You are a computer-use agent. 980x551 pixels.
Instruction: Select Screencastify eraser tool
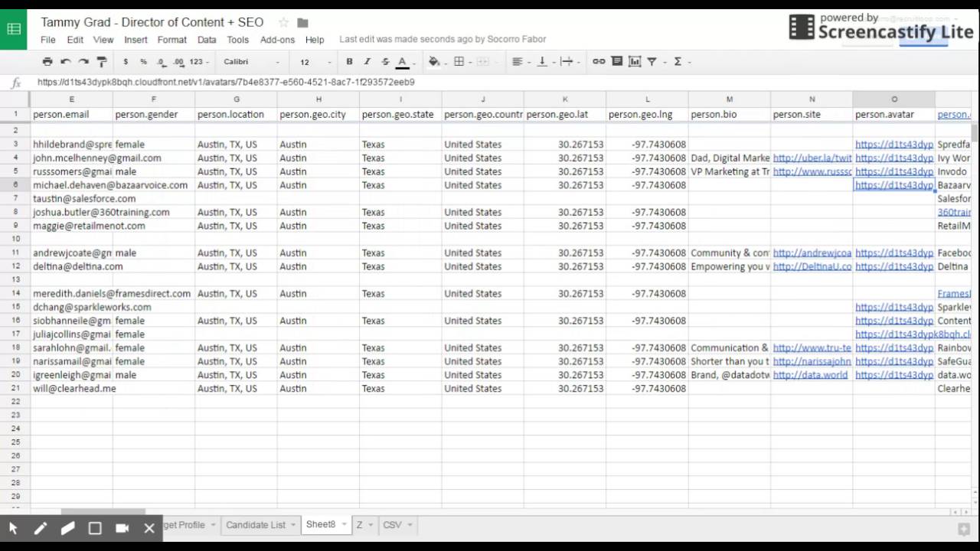[67, 528]
